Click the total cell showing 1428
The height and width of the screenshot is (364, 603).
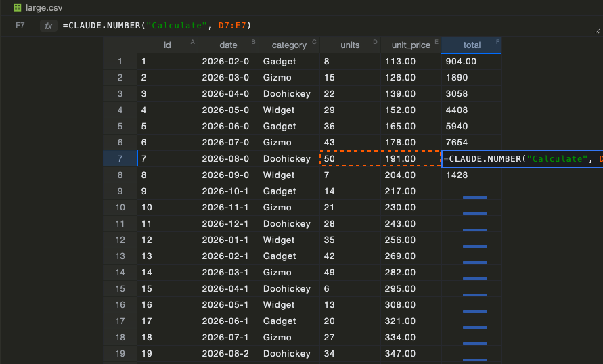pos(472,175)
